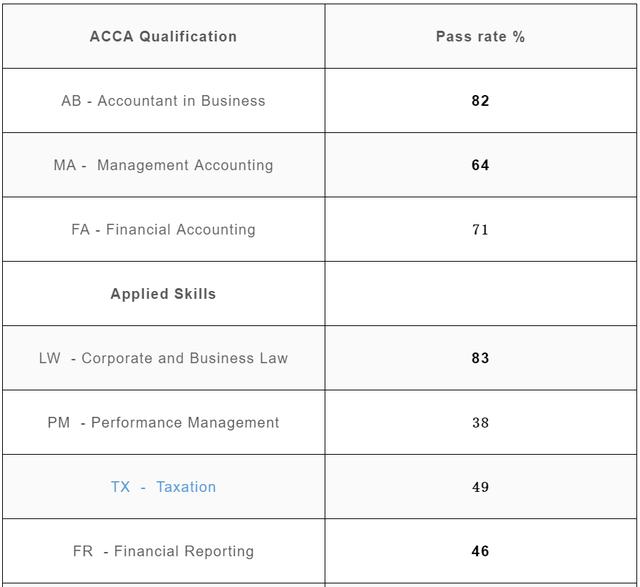Click the pass rate value 46
The height and width of the screenshot is (587, 640).
point(480,551)
